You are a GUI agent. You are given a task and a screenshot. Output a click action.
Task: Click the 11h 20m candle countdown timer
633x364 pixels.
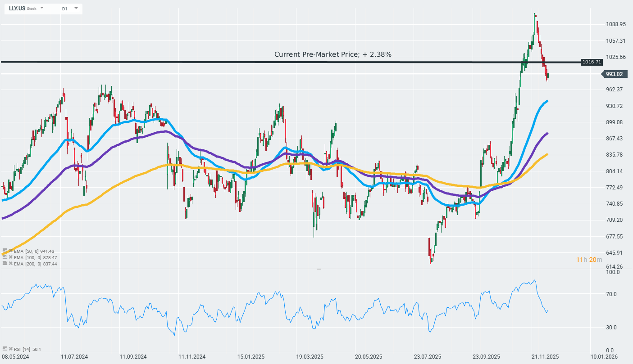pos(589,260)
